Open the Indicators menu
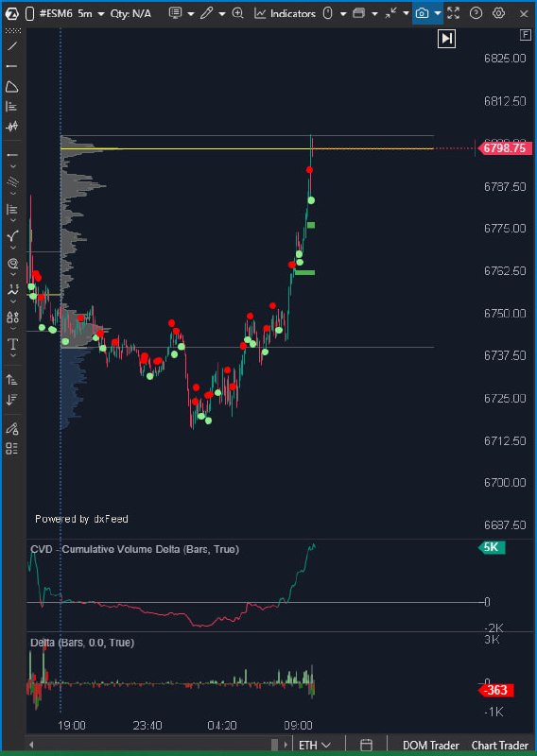This screenshot has width=537, height=756. click(286, 13)
